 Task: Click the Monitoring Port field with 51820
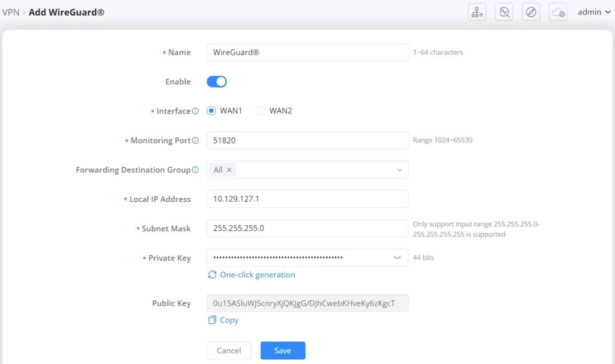click(x=307, y=141)
